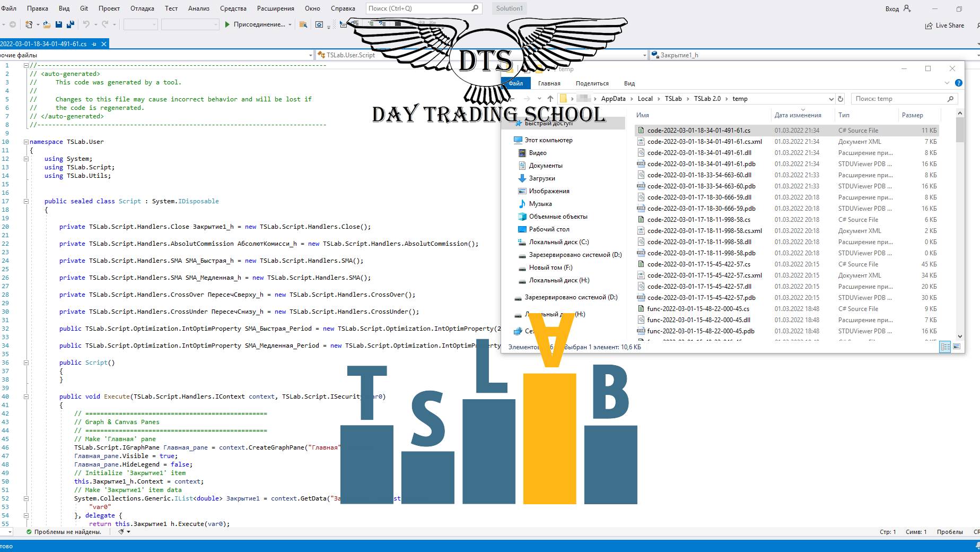The width and height of the screenshot is (980, 552).
Task: Open the Explorer Поделиться ribbon tab
Action: click(x=592, y=83)
